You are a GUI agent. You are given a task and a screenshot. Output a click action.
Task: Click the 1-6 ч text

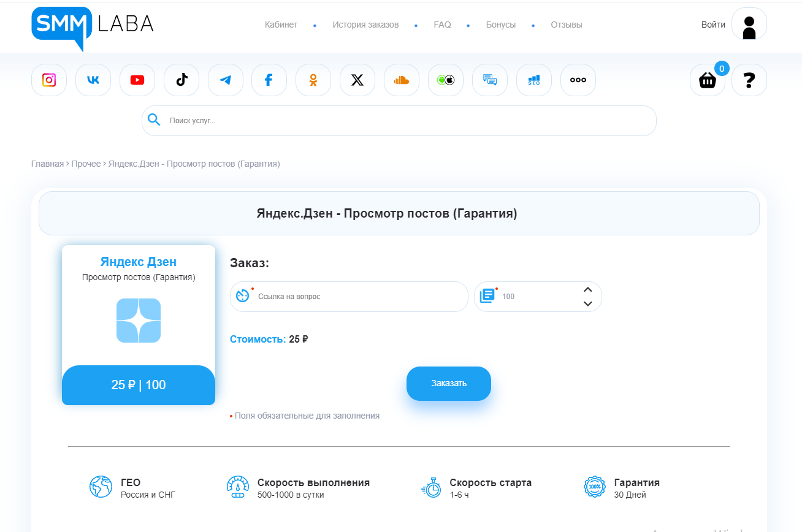point(459,495)
